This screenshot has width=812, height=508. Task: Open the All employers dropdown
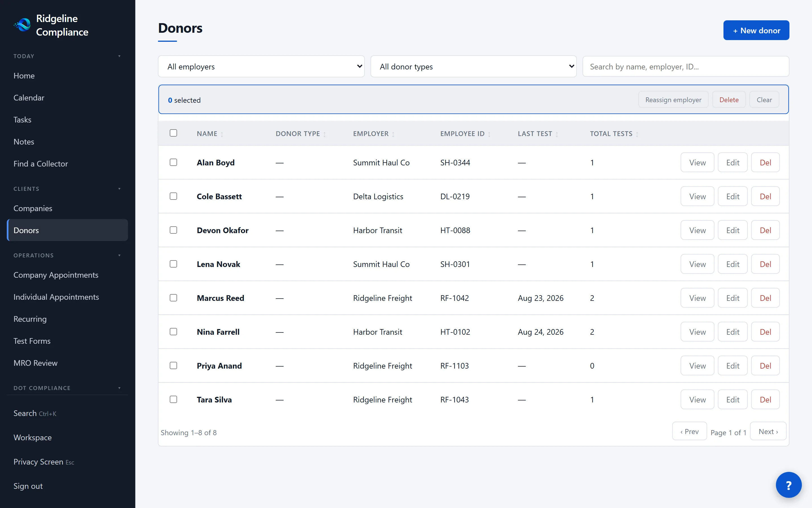pos(261,67)
